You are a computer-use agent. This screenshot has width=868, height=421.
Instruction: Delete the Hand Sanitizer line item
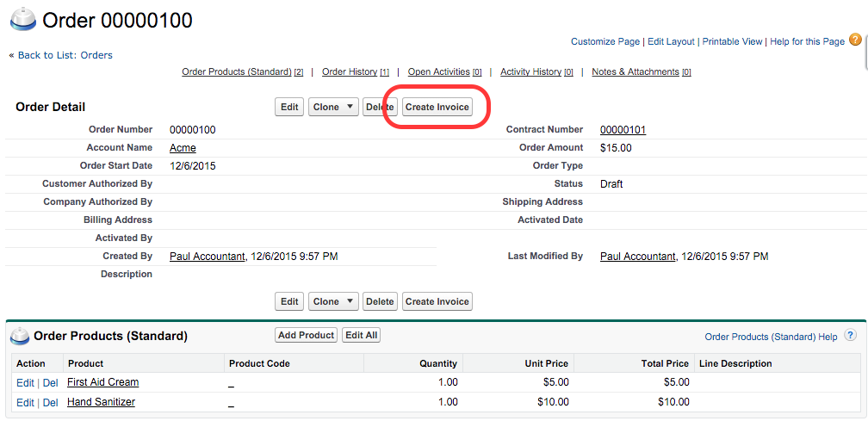pos(51,403)
